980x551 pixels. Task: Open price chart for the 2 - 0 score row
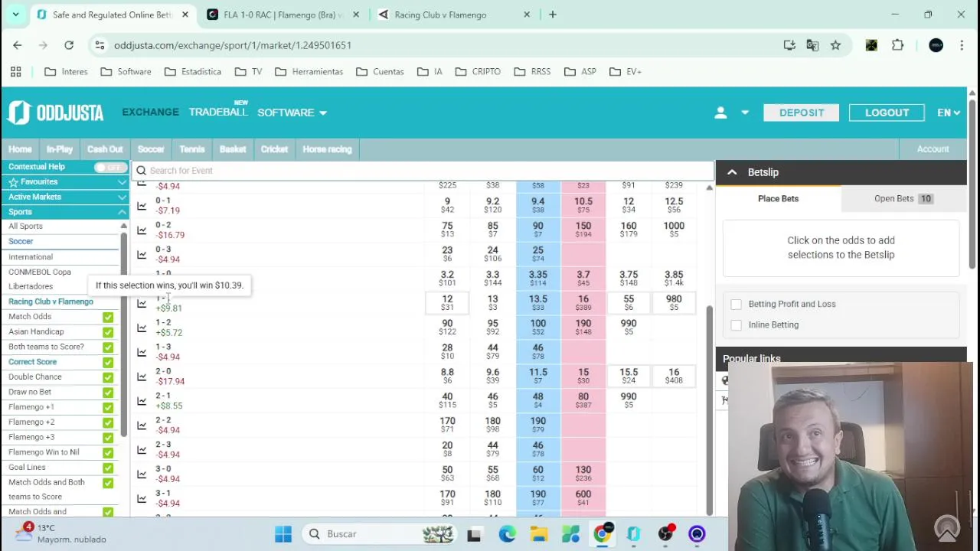coord(142,377)
